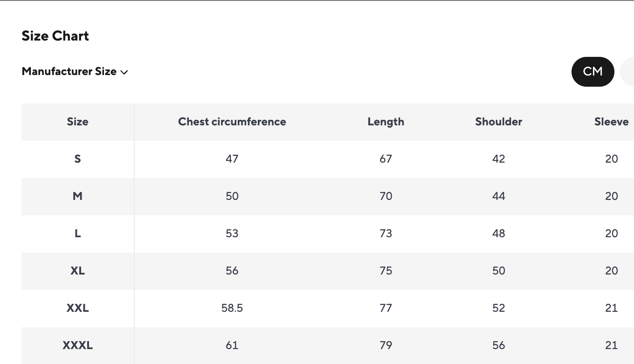Click the 47 chest value for S
The height and width of the screenshot is (364, 634).
[x=232, y=159]
